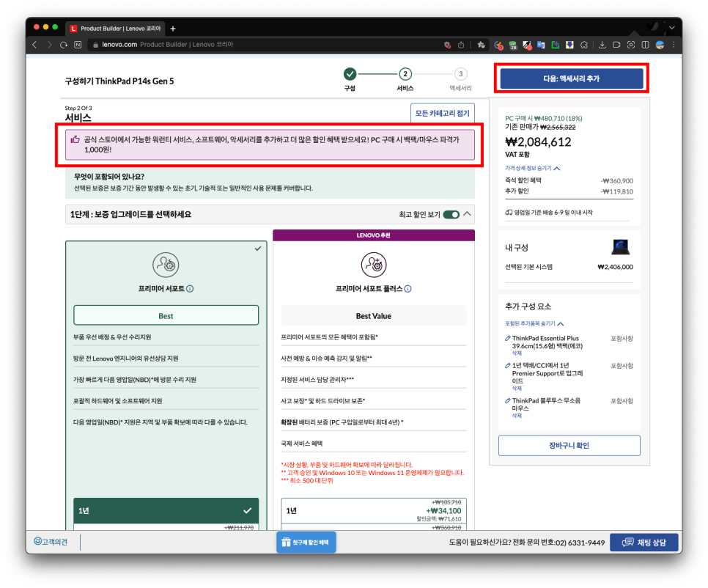Collapse the 가격 상세 정보 숨기기 link

[x=532, y=168]
